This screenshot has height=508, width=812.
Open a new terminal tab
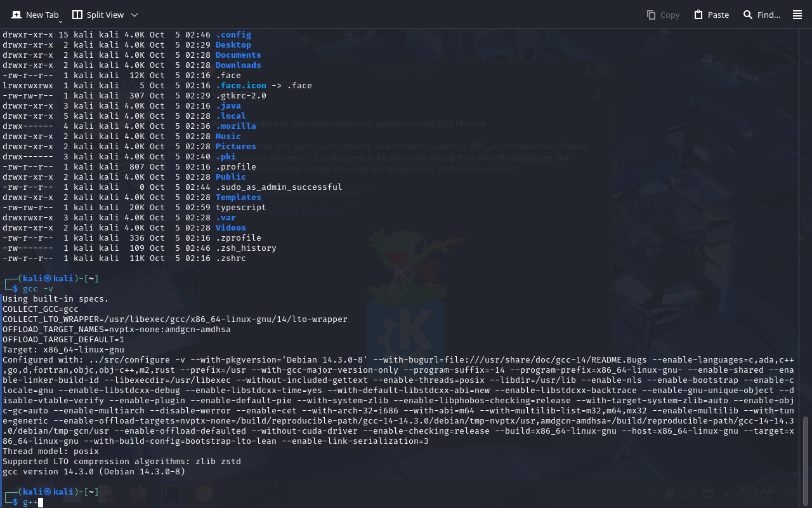[35, 15]
